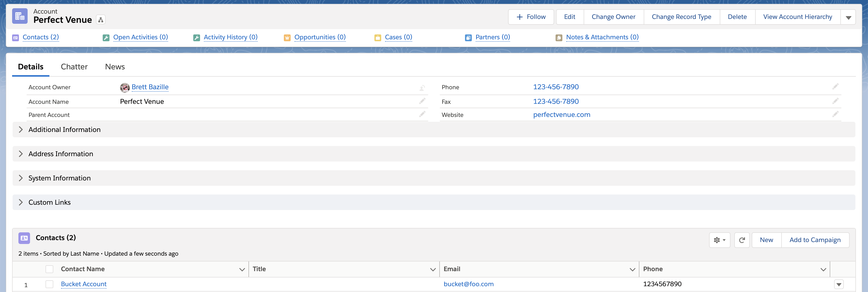Switch to the News tab
Screen dimensions: 868x292
tap(115, 67)
